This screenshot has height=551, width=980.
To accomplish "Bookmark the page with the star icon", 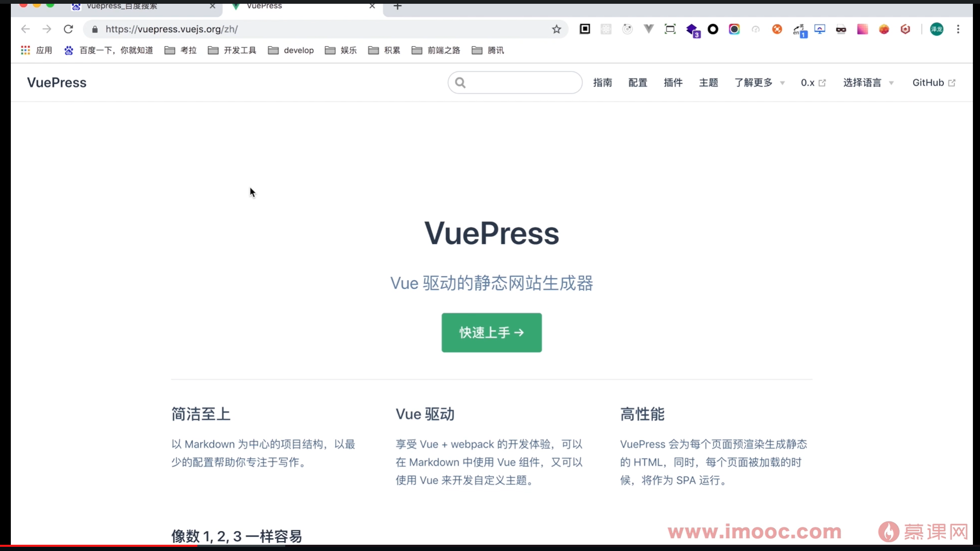I will point(557,29).
